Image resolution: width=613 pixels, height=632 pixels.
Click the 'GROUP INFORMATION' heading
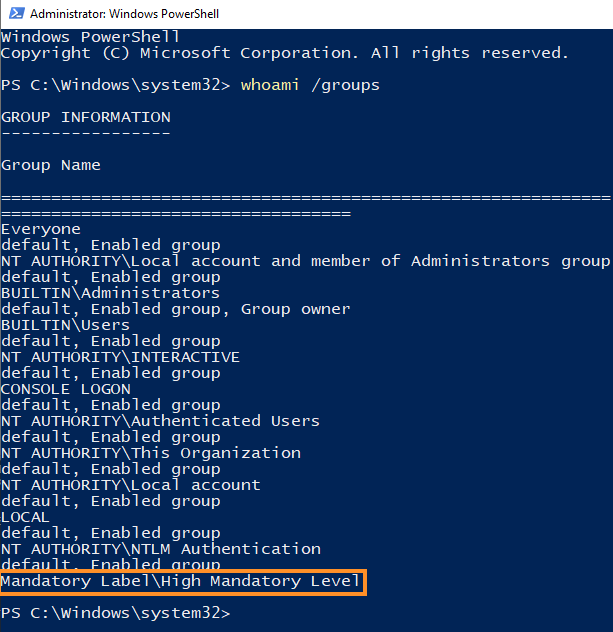(85, 117)
